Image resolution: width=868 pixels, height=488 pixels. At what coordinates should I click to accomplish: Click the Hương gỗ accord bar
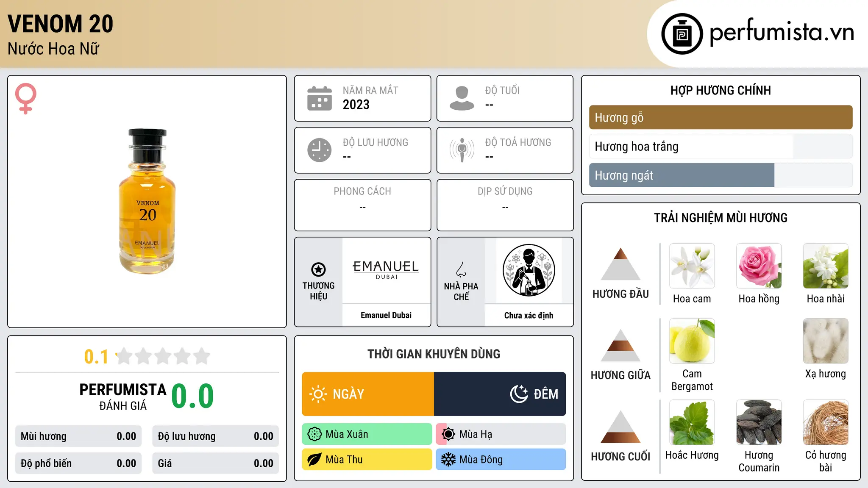pos(721,117)
